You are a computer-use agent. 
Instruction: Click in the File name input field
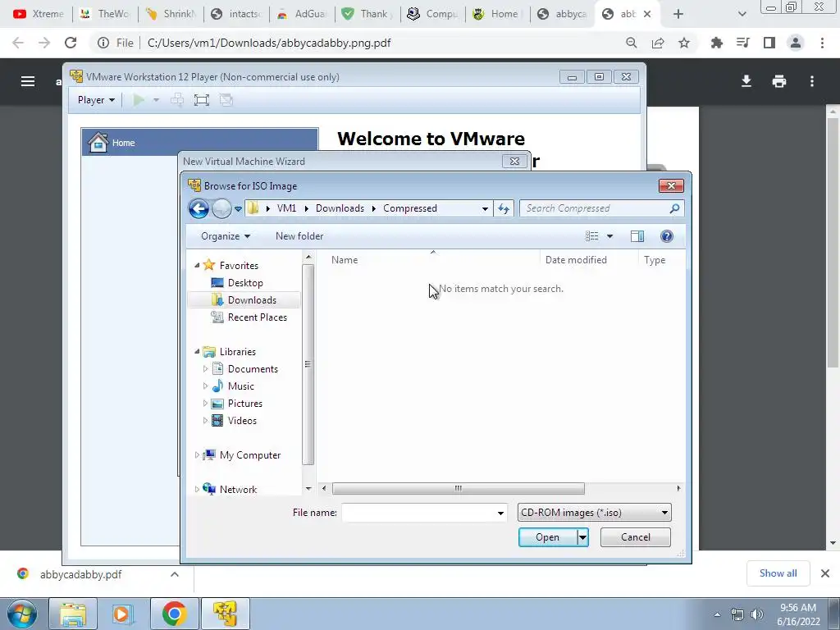coord(418,513)
